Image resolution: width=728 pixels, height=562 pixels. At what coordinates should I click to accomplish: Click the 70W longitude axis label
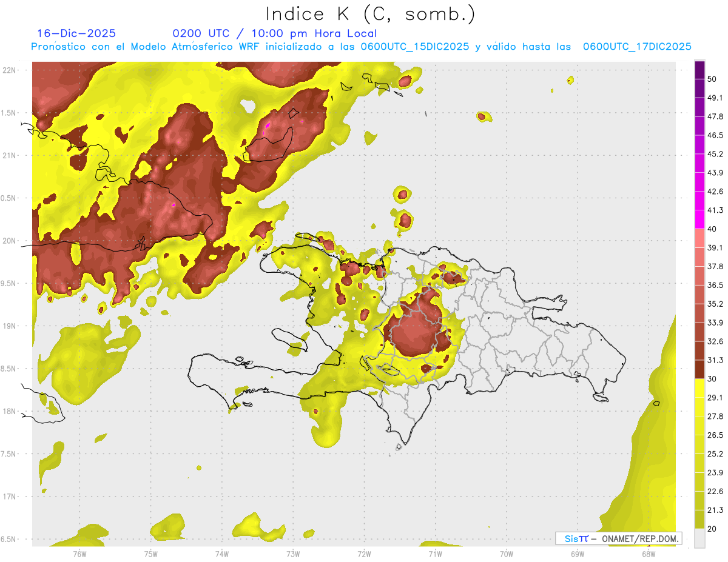pos(507,554)
